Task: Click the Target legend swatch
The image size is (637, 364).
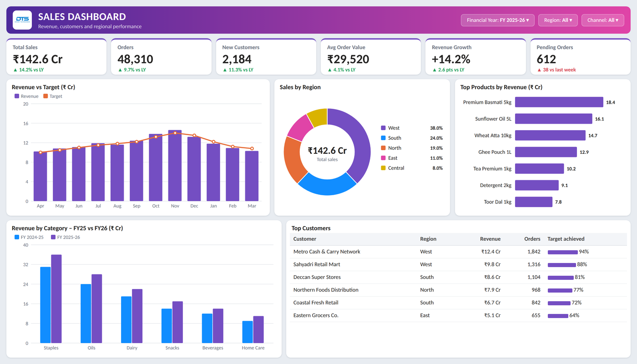Action: tap(45, 96)
